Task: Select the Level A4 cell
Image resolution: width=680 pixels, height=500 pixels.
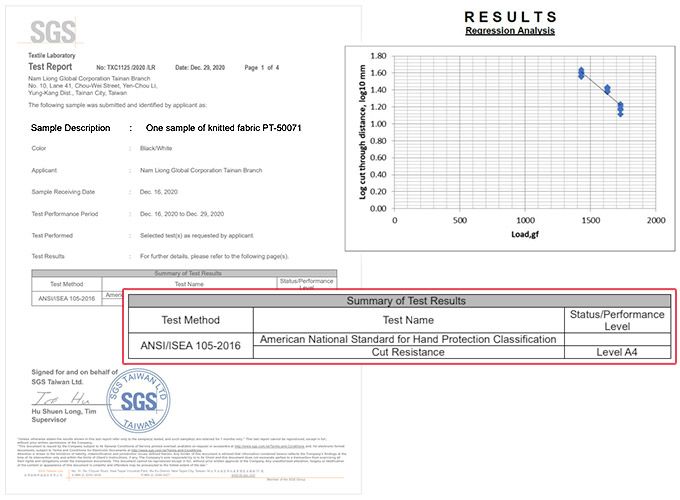Action: click(617, 352)
